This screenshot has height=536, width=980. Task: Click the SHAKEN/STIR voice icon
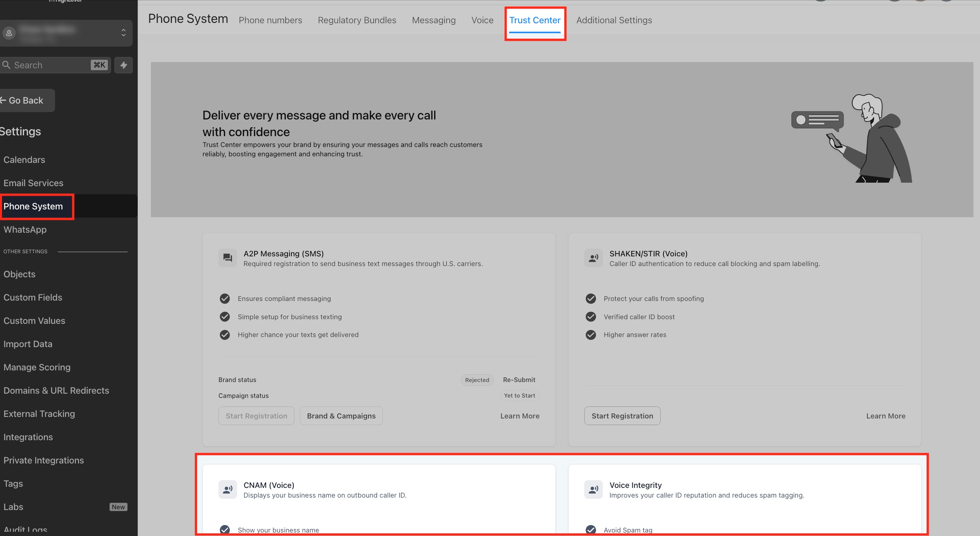tap(594, 258)
